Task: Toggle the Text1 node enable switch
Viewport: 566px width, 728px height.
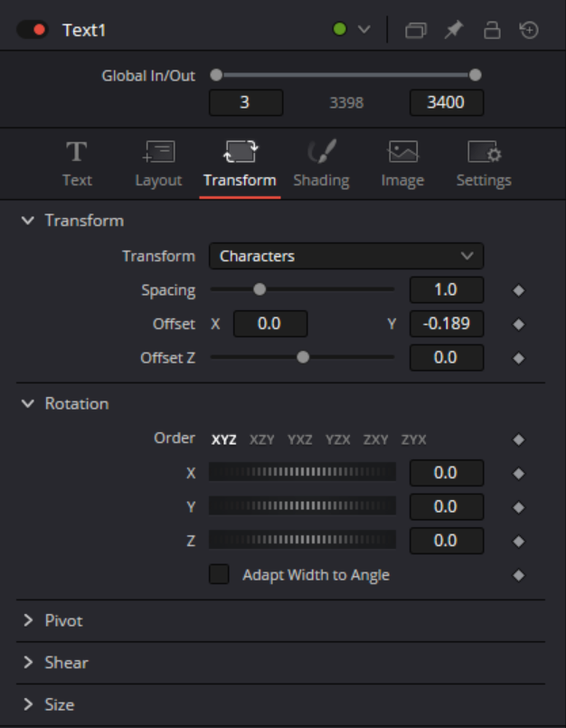Action: tap(33, 30)
